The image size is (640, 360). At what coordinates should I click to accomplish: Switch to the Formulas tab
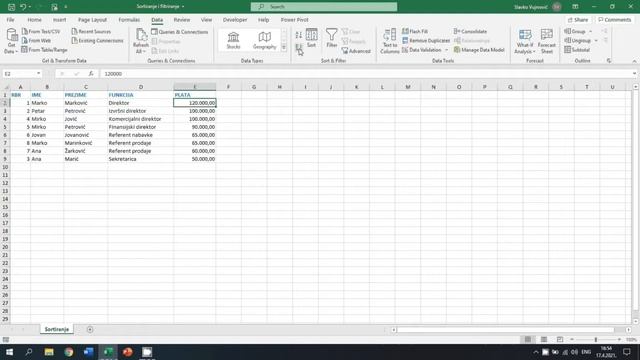[129, 20]
